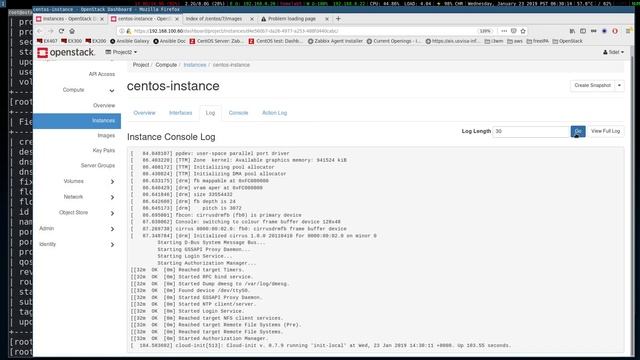Image resolution: width=640 pixels, height=360 pixels.
Task: Bookmark this page with the star icon
Action: click(x=523, y=31)
